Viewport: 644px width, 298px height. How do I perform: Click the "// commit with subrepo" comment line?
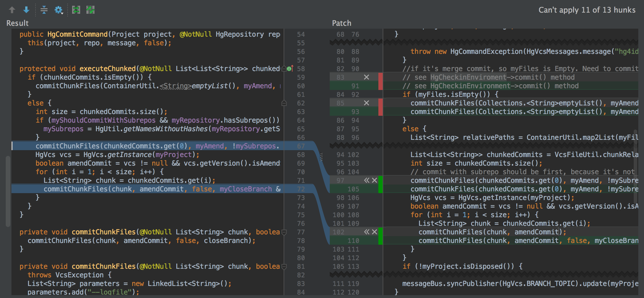523,172
